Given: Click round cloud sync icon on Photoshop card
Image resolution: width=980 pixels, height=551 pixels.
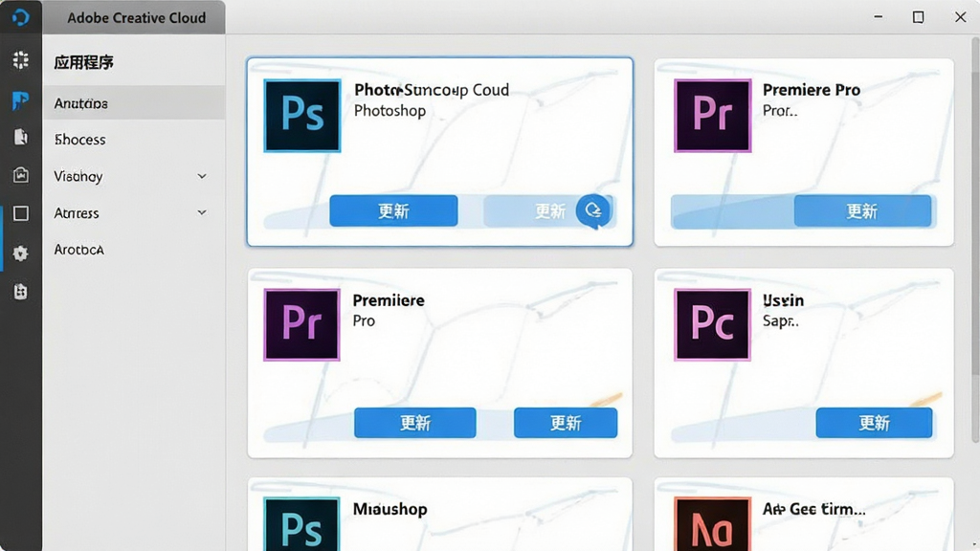Looking at the screenshot, I should [593, 210].
